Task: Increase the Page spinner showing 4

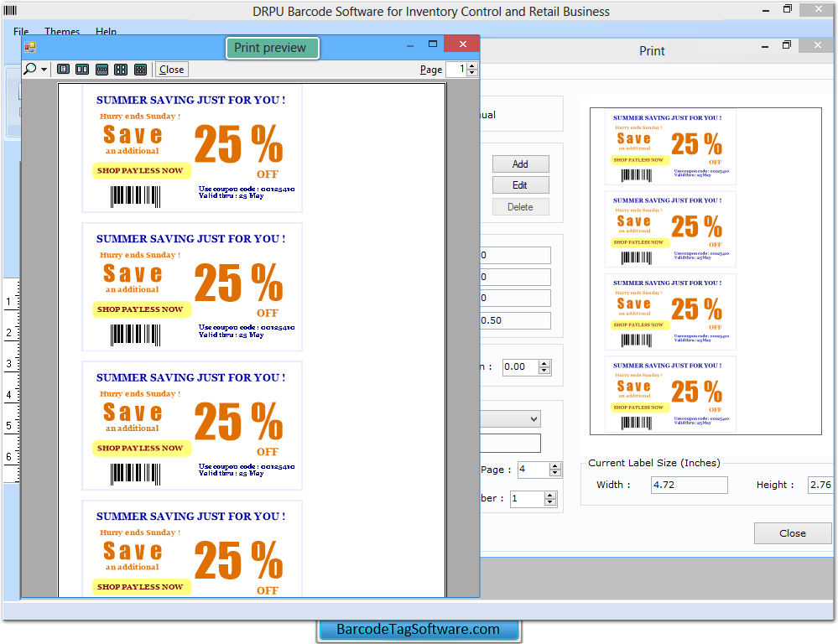Action: [x=554, y=466]
